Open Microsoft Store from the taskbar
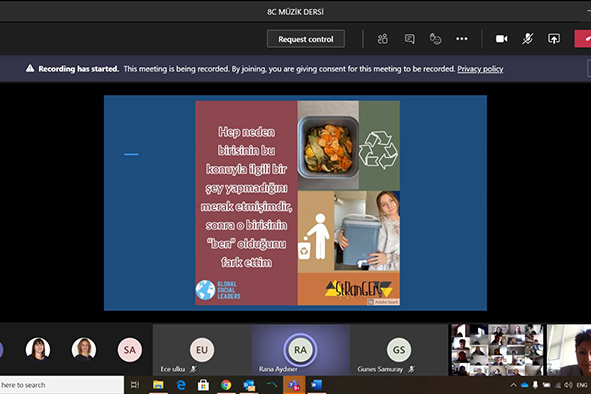This screenshot has height=394, width=591. pyautogui.click(x=203, y=385)
